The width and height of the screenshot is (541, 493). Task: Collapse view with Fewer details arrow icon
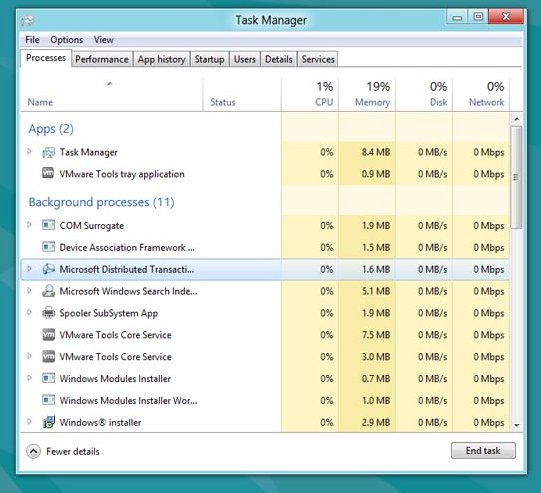(33, 451)
